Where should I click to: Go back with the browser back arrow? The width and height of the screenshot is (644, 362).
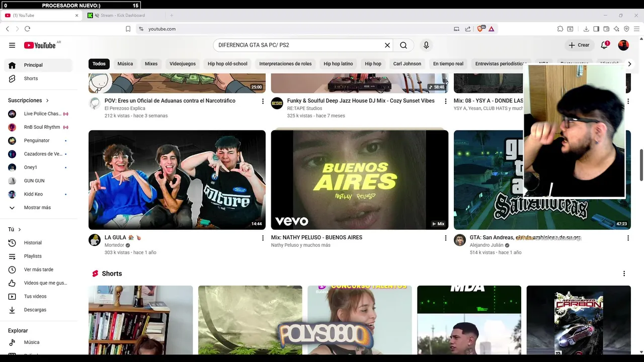tap(8, 29)
